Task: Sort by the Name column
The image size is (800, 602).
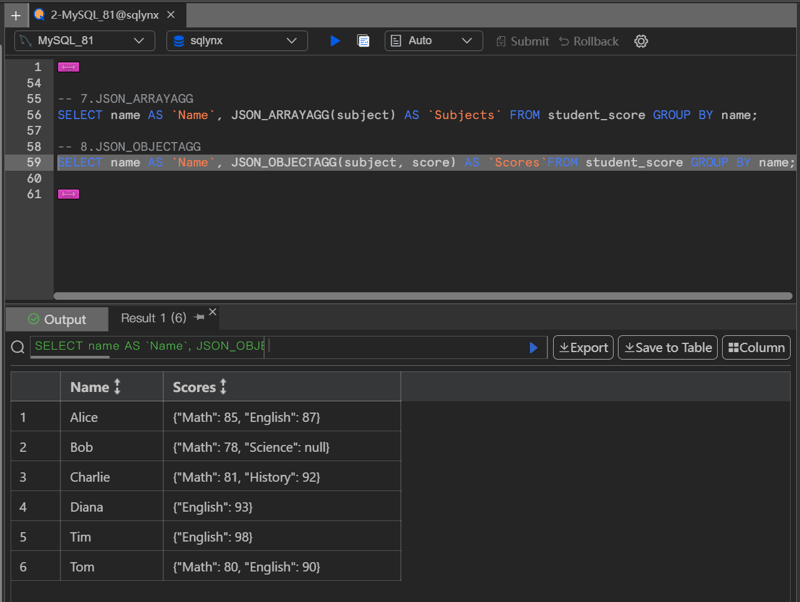Action: click(117, 387)
